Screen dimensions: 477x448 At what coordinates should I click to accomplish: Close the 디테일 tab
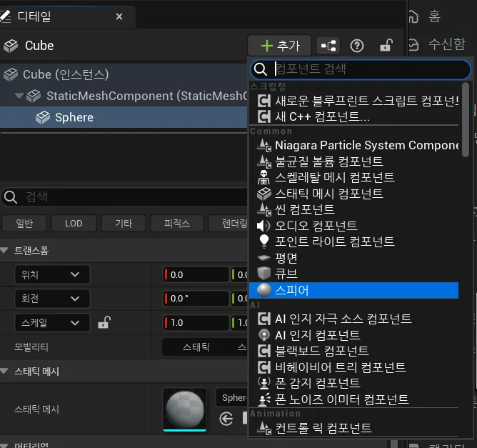(119, 16)
